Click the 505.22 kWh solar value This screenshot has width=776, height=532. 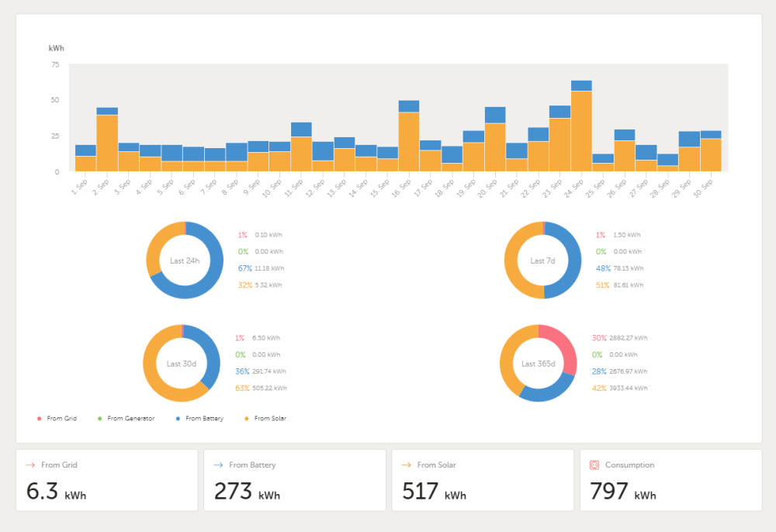pyautogui.click(x=269, y=388)
